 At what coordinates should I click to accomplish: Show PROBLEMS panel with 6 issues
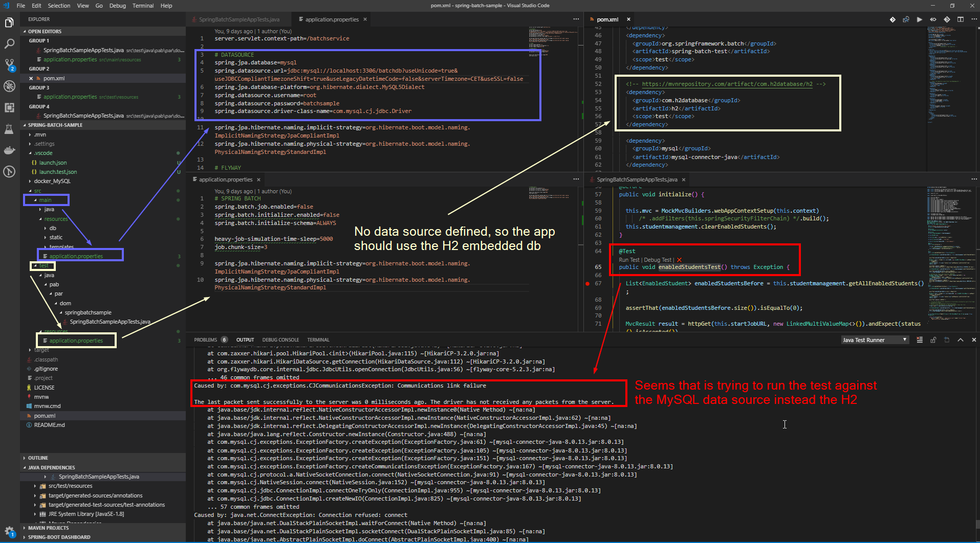coord(206,340)
